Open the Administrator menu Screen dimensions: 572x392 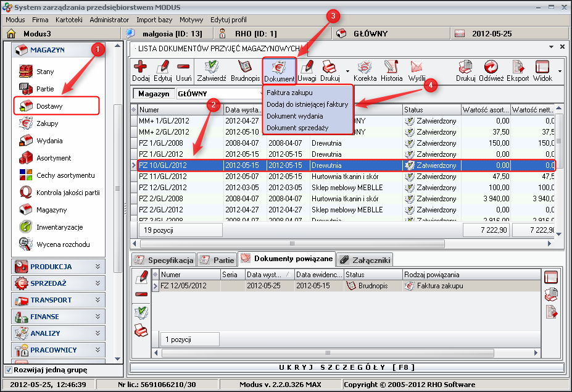pos(109,20)
